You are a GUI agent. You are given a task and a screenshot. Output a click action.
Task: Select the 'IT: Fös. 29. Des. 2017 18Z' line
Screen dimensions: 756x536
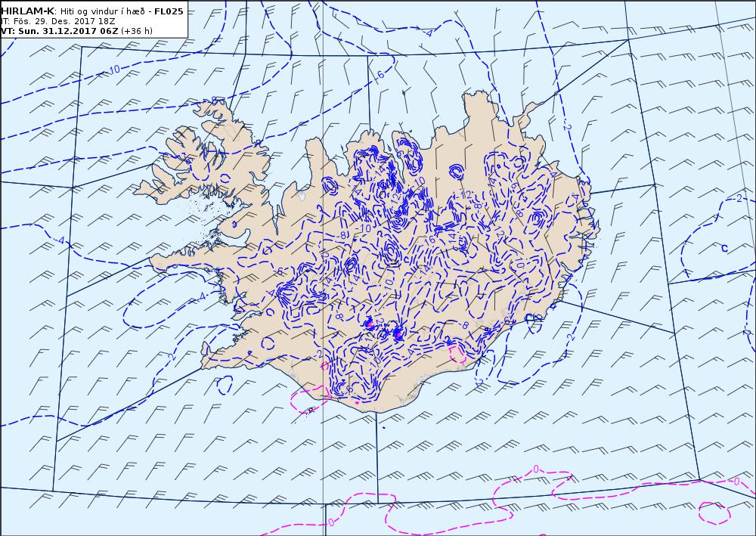coord(58,21)
